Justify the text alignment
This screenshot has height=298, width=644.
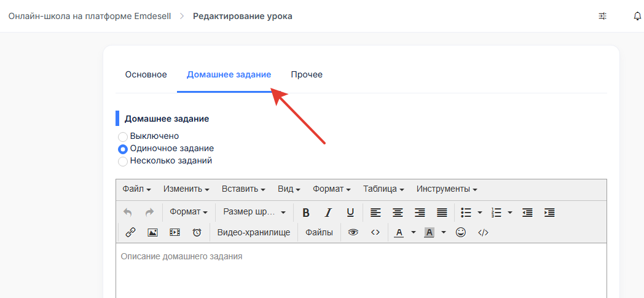point(442,212)
